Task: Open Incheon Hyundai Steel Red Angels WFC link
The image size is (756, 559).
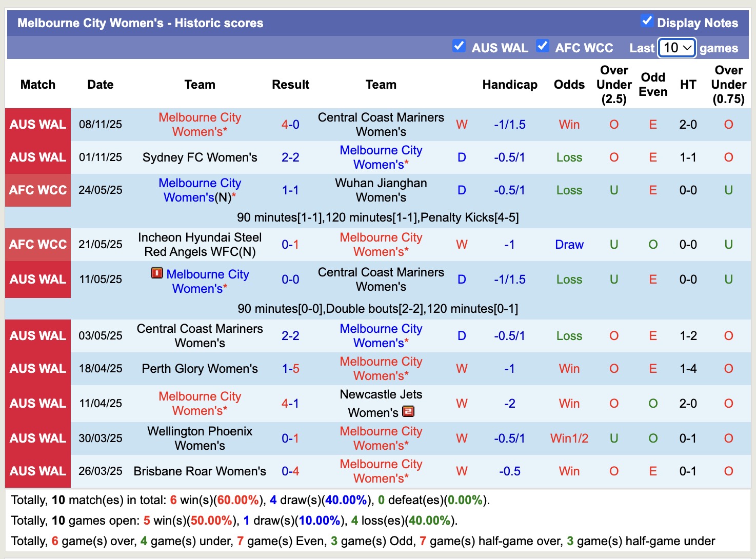Action: point(200,245)
